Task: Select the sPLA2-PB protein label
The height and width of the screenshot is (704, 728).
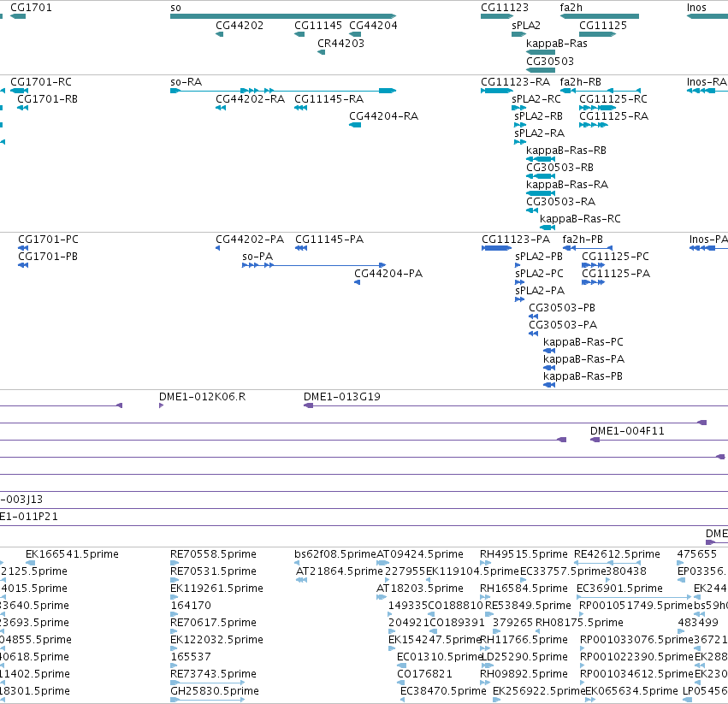Action: click(x=539, y=257)
